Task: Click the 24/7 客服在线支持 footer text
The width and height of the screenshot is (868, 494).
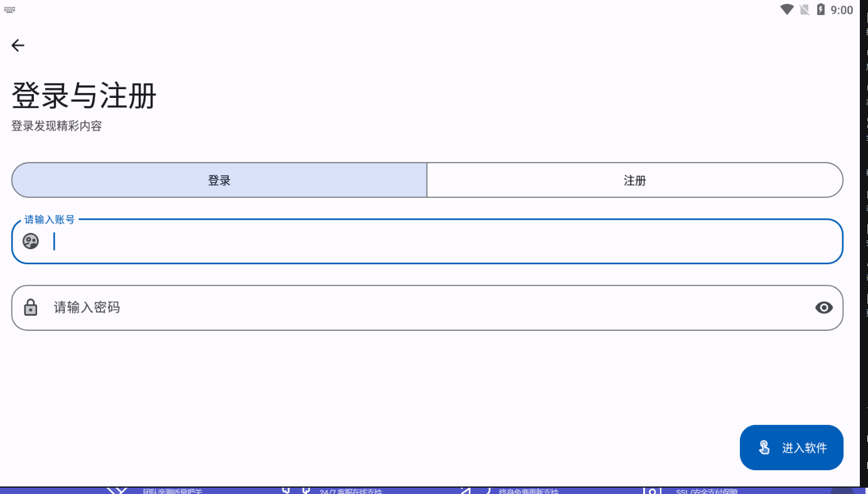Action: [x=350, y=492]
